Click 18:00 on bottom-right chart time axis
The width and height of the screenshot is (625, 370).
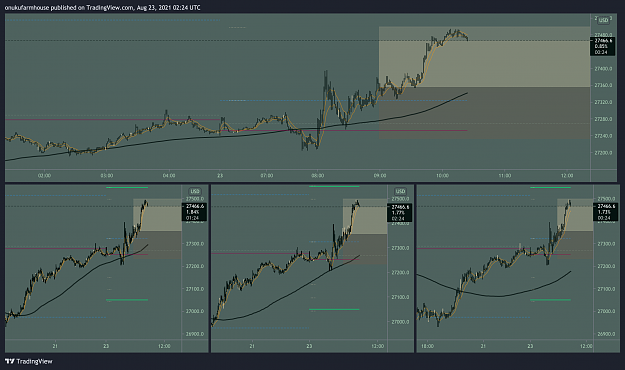tap(427, 346)
